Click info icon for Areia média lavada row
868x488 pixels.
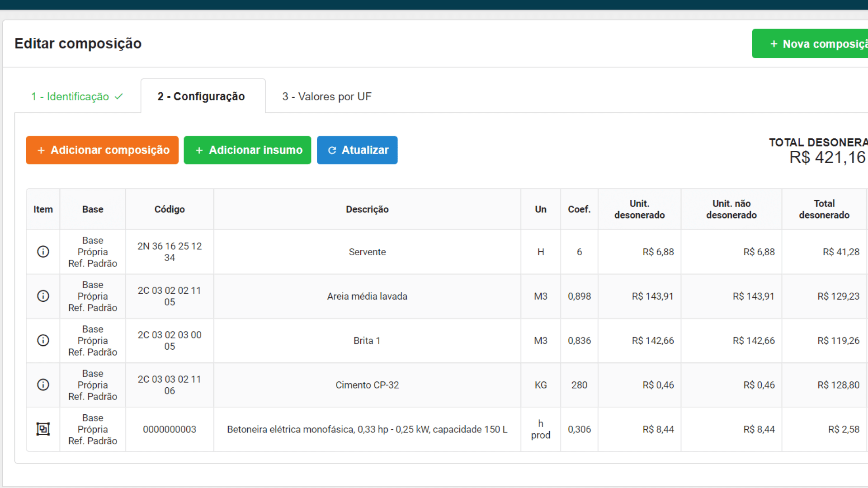pyautogui.click(x=43, y=296)
